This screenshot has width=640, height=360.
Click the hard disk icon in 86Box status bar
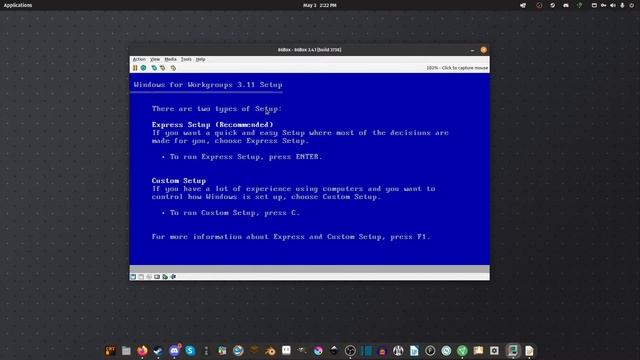[x=157, y=277]
